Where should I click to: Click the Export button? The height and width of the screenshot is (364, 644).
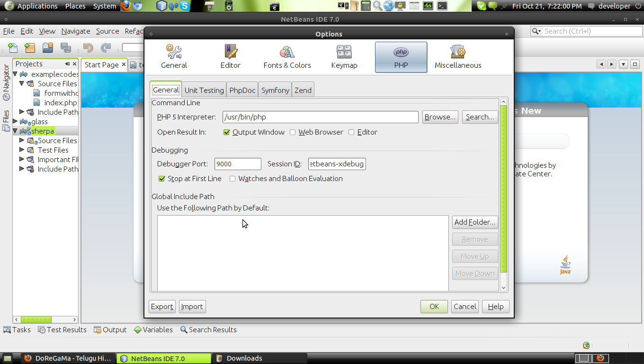162,307
